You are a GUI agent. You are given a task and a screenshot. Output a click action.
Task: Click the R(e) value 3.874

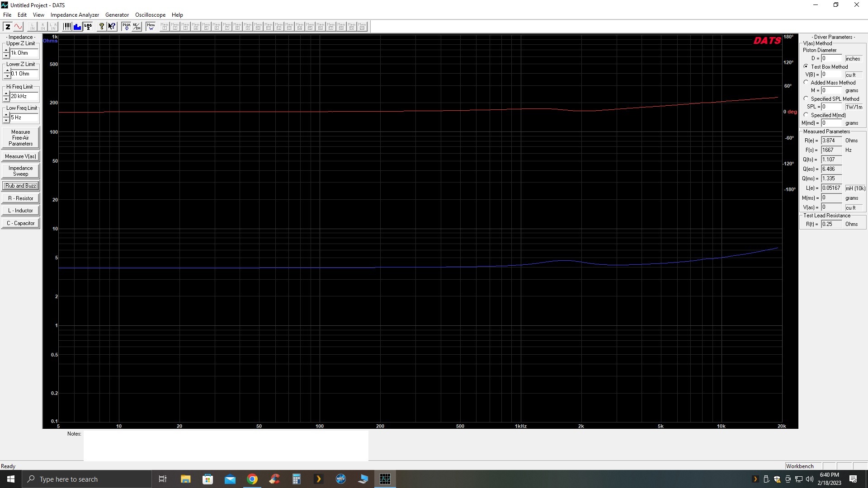coord(831,141)
